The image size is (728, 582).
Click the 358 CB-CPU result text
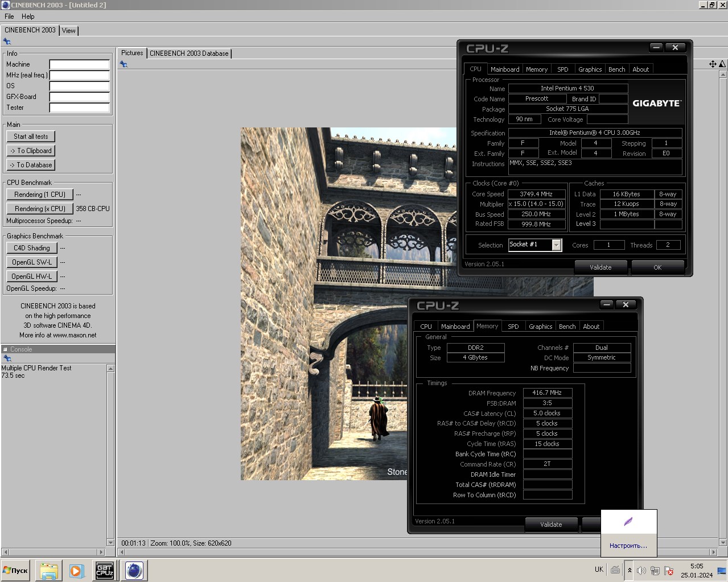click(93, 209)
